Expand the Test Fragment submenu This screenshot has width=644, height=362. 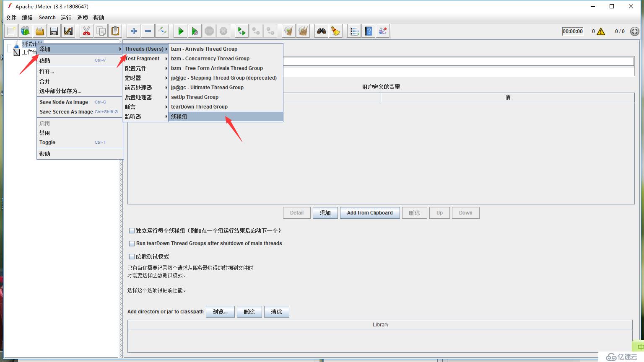pyautogui.click(x=145, y=59)
